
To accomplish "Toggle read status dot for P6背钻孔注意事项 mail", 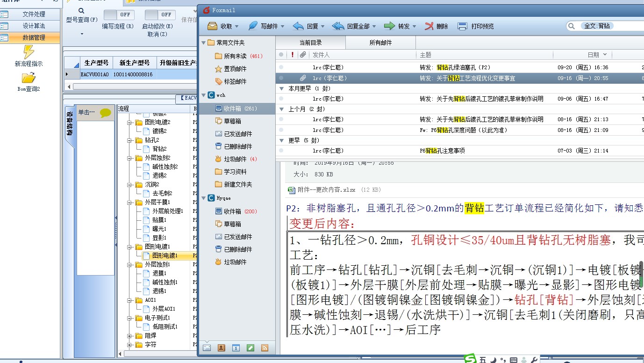I will (x=281, y=151).
